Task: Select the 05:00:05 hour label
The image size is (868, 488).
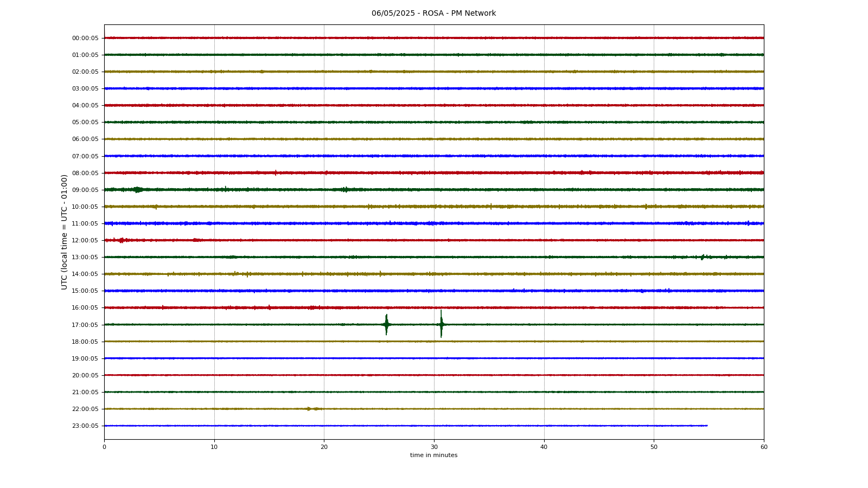Action: point(85,122)
